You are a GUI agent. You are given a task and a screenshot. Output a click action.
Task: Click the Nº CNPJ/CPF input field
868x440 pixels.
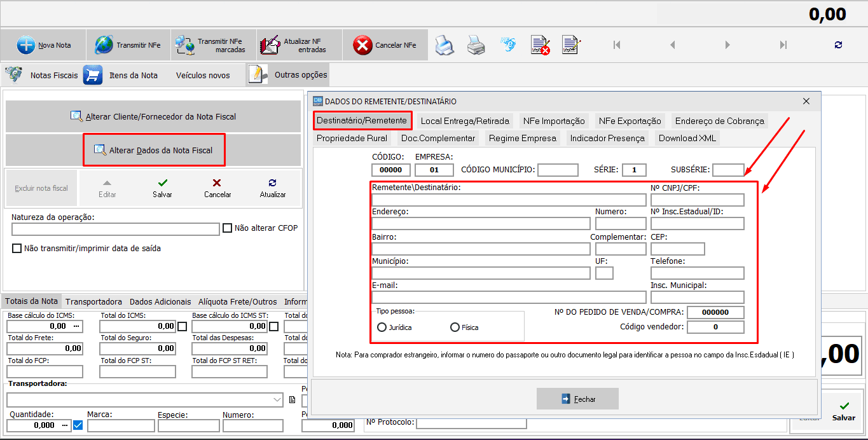pyautogui.click(x=697, y=200)
